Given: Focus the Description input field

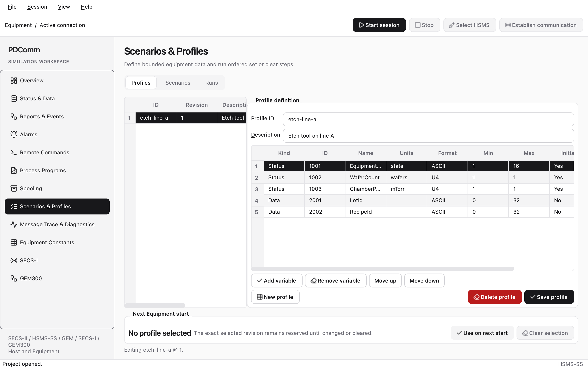Looking at the screenshot, I should point(428,136).
